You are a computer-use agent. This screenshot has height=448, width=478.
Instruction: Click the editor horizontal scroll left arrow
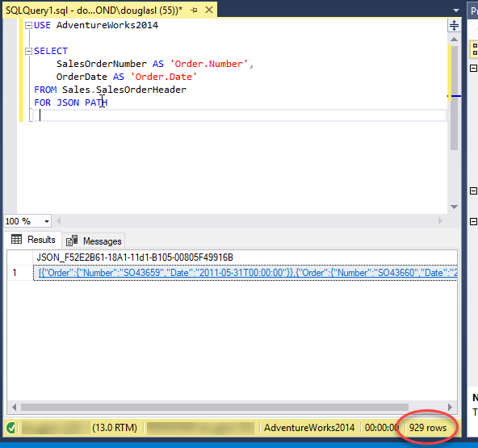(x=58, y=221)
